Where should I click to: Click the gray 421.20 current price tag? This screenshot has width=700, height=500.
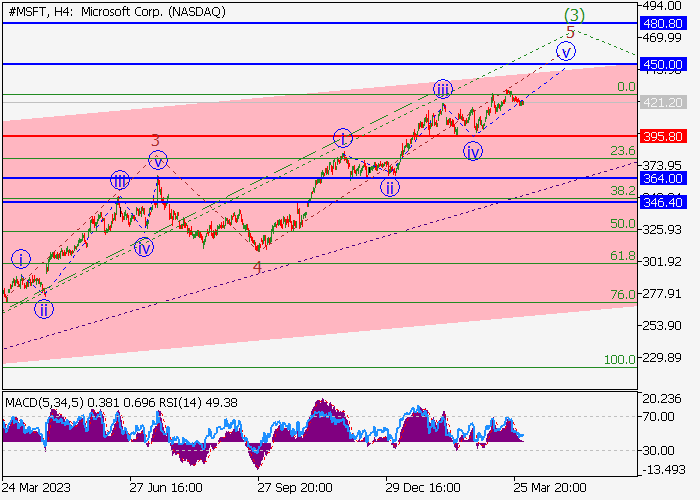[x=663, y=103]
